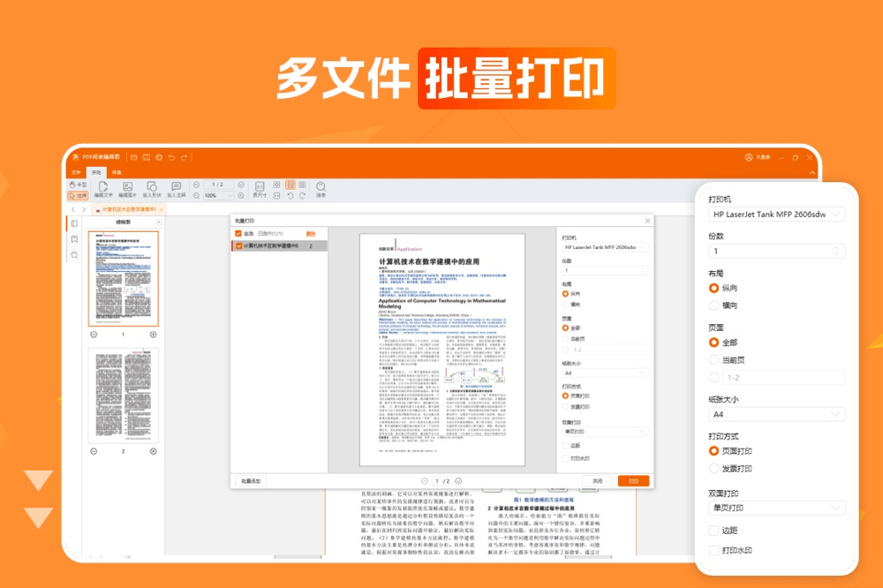
Task: Open A4 paper size dropdown in enlarged panel
Action: tap(776, 415)
